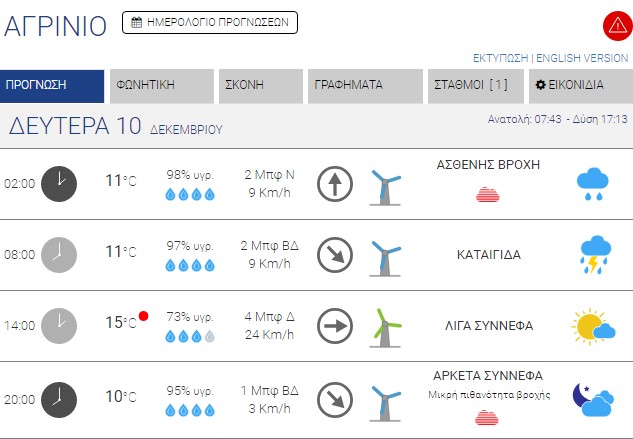Select the ΣΤΑΘΜΟΙ [1] tab
The width and height of the screenshot is (633, 439).
click(x=475, y=85)
